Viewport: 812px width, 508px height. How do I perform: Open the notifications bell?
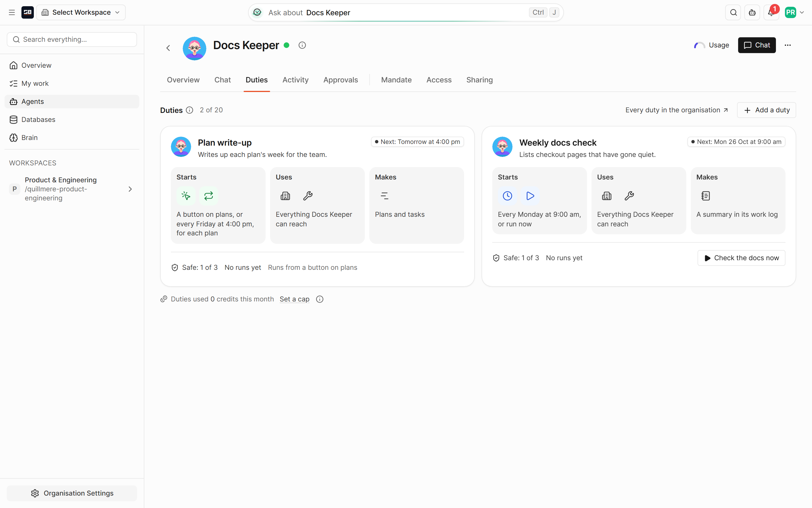[x=771, y=12]
